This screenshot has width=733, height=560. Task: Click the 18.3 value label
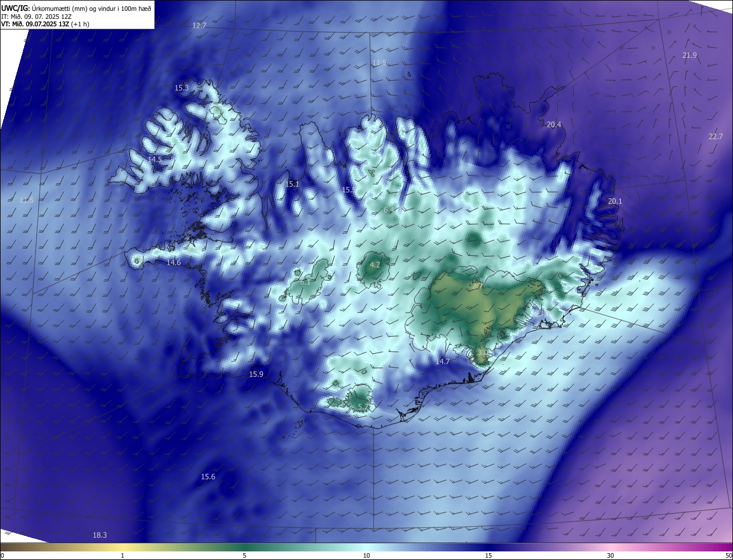(x=100, y=535)
